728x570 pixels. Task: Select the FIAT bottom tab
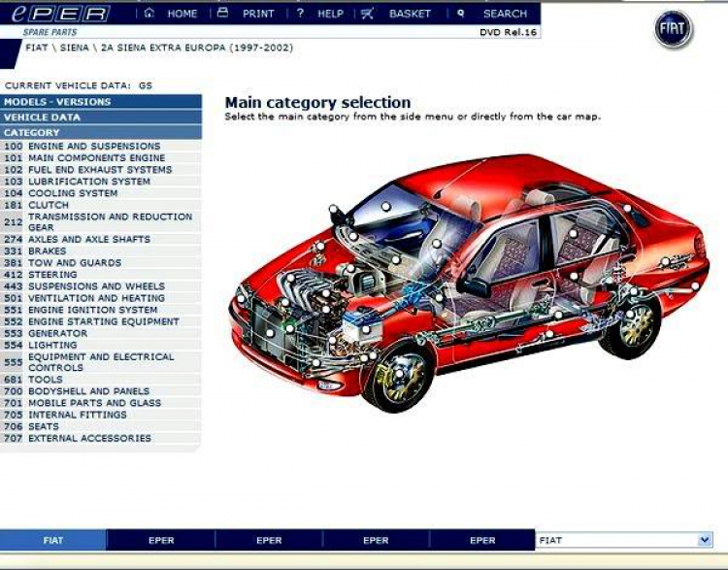[53, 540]
